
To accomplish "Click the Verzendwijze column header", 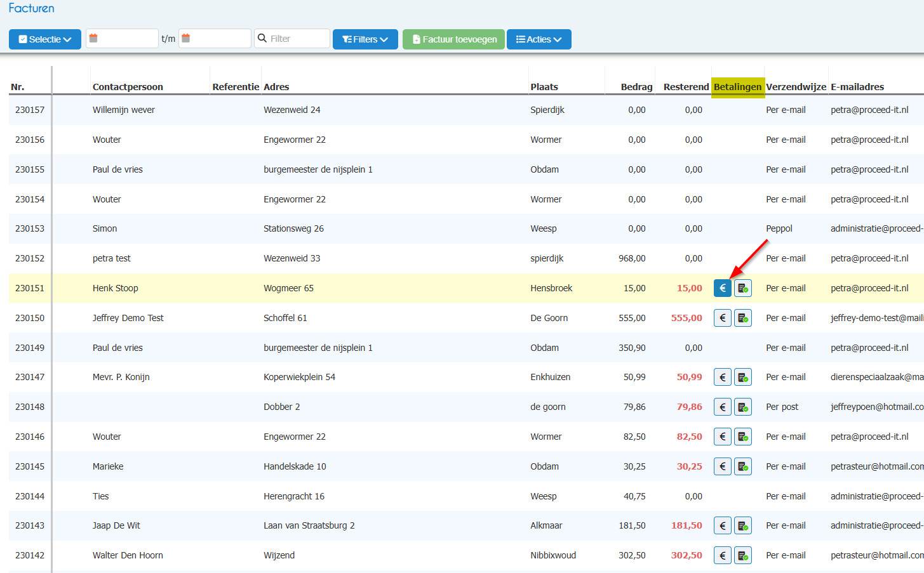I will (796, 87).
